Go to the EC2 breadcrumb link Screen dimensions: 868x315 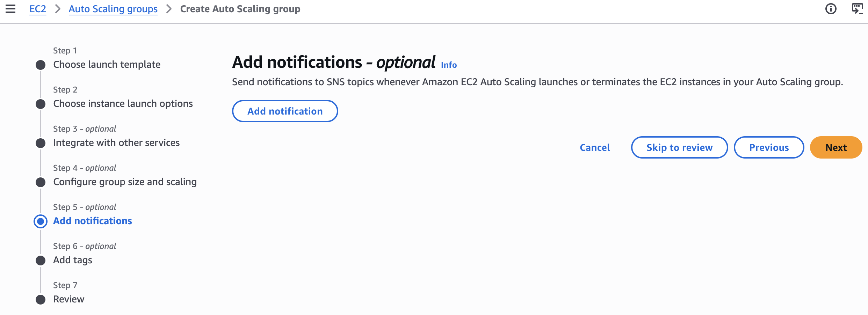(x=38, y=9)
